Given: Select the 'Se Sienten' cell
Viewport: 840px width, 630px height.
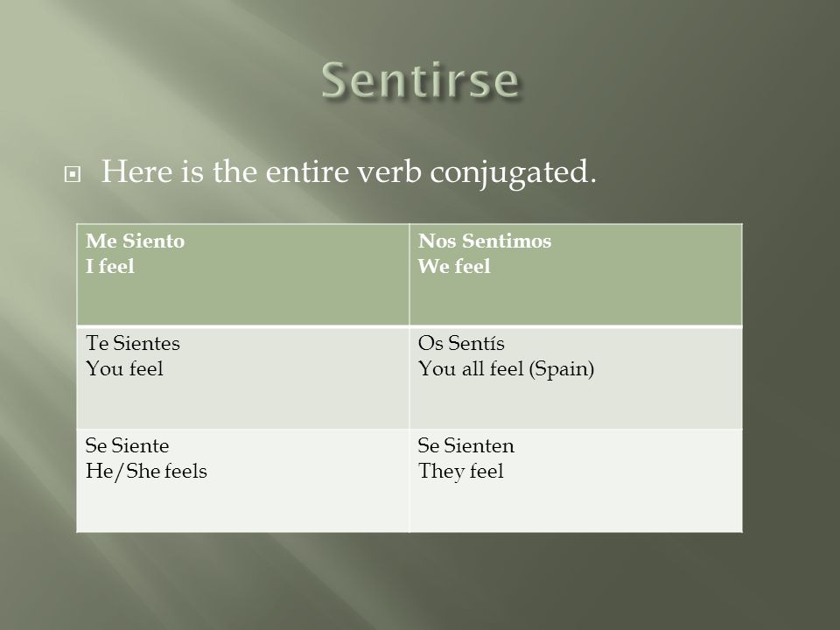Looking at the screenshot, I should [576, 480].
